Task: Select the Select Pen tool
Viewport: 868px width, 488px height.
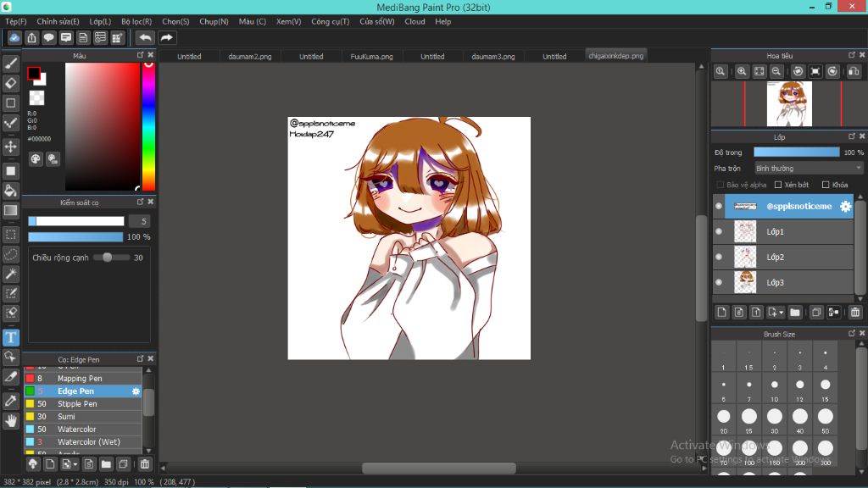Action: [10, 293]
